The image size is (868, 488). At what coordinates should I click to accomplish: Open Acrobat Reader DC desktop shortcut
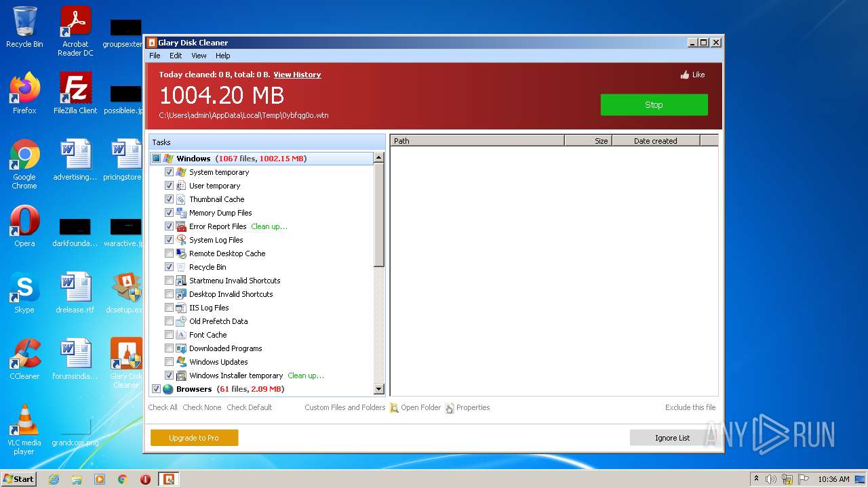[75, 31]
